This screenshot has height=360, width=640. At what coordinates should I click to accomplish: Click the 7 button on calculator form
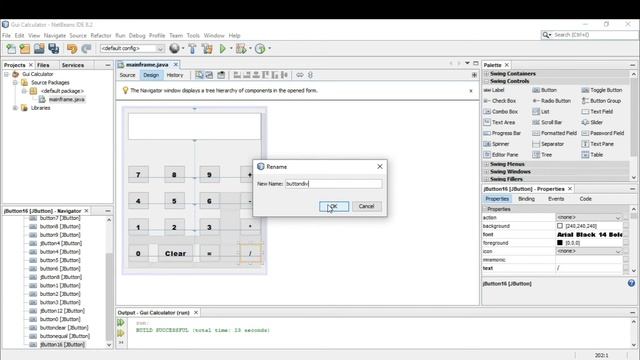(x=138, y=175)
